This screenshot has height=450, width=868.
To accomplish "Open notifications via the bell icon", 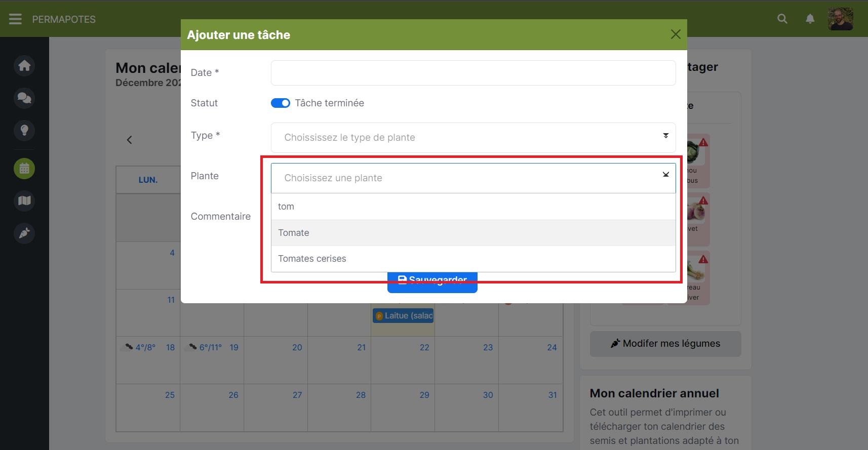I will pyautogui.click(x=810, y=19).
